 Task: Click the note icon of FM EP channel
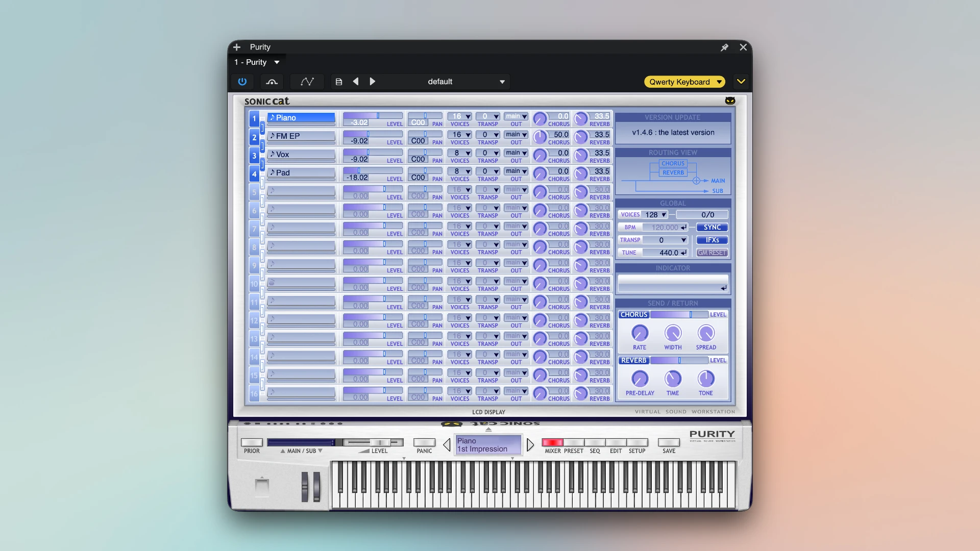click(x=272, y=136)
